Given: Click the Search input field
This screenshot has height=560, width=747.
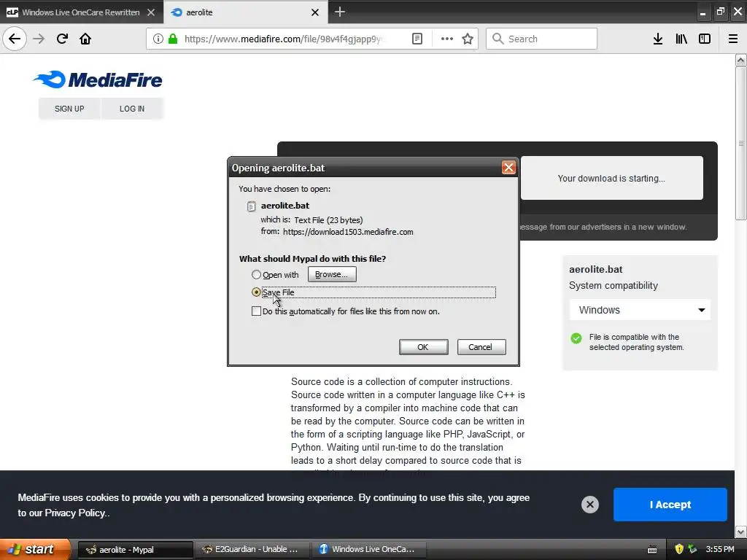Looking at the screenshot, I should click(541, 39).
